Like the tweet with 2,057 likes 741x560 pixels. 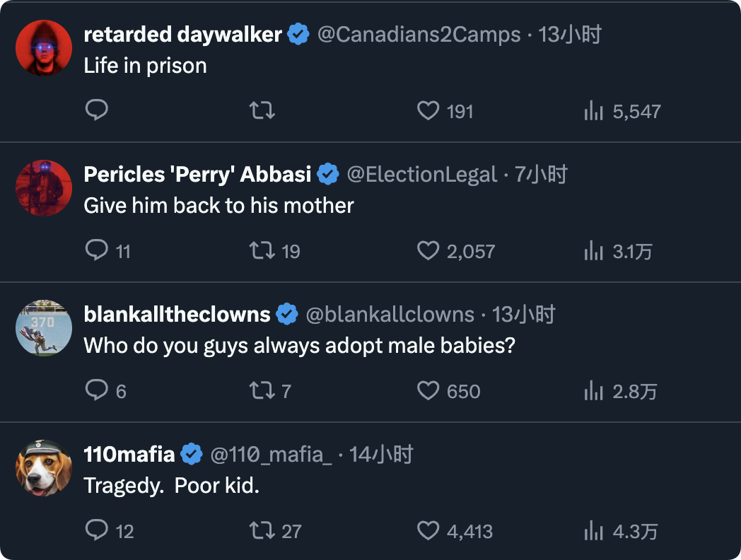(428, 250)
